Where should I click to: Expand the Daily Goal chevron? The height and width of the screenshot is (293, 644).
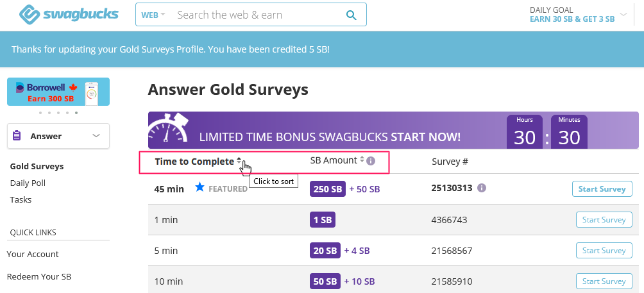click(x=623, y=14)
